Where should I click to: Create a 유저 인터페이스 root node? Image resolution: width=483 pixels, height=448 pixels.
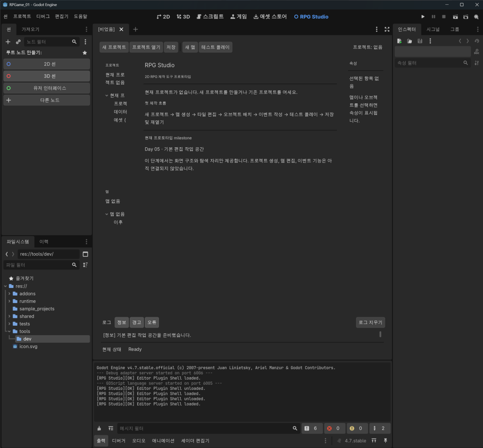47,88
